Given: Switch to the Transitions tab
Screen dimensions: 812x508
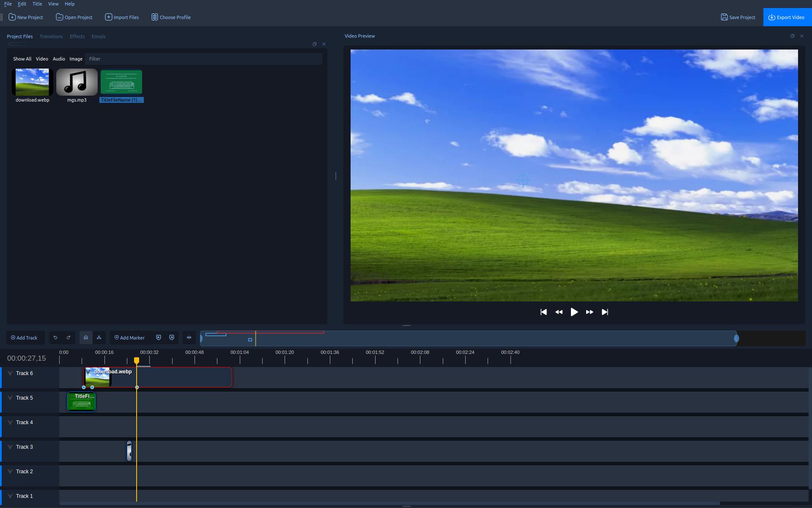Looking at the screenshot, I should coord(51,36).
